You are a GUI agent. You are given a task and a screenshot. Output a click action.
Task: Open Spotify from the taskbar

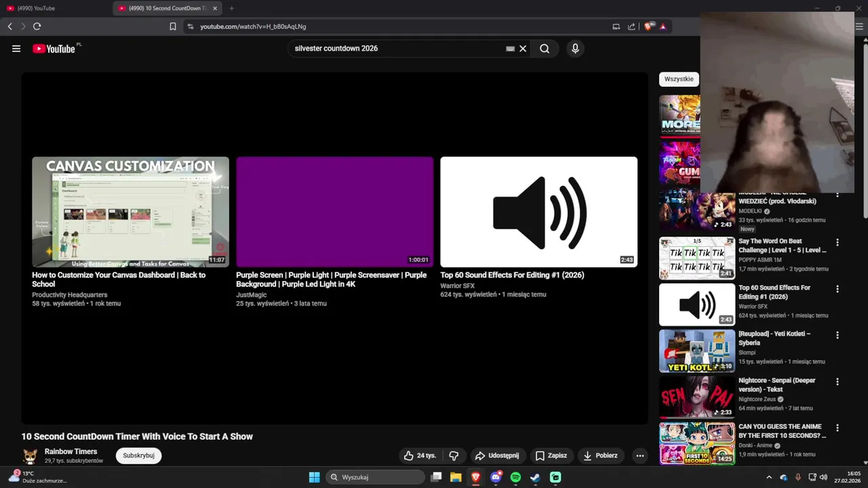point(515,477)
